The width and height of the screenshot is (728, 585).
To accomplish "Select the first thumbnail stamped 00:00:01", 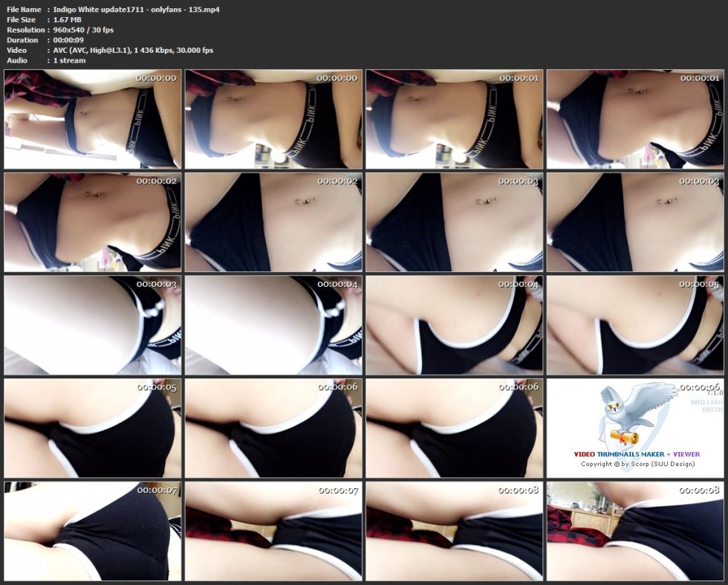I will 454,119.
